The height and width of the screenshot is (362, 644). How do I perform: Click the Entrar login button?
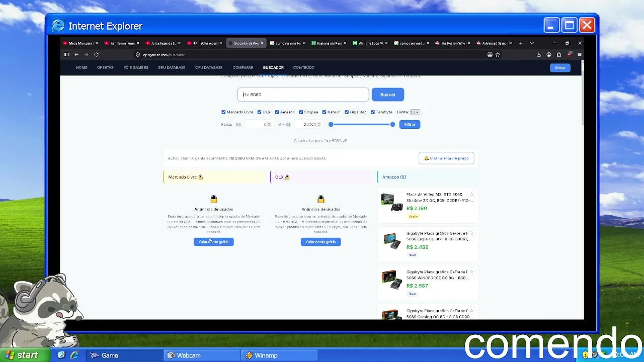click(x=560, y=67)
